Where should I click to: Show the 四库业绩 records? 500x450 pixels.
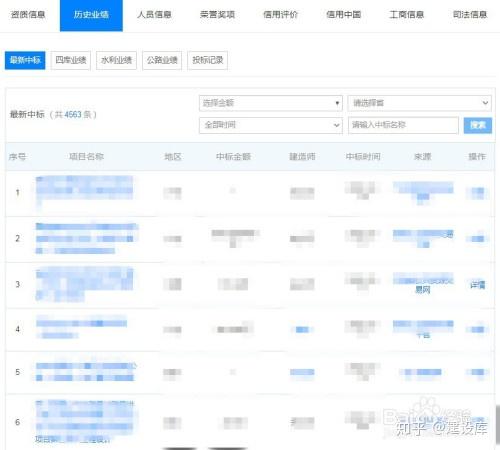(x=71, y=60)
